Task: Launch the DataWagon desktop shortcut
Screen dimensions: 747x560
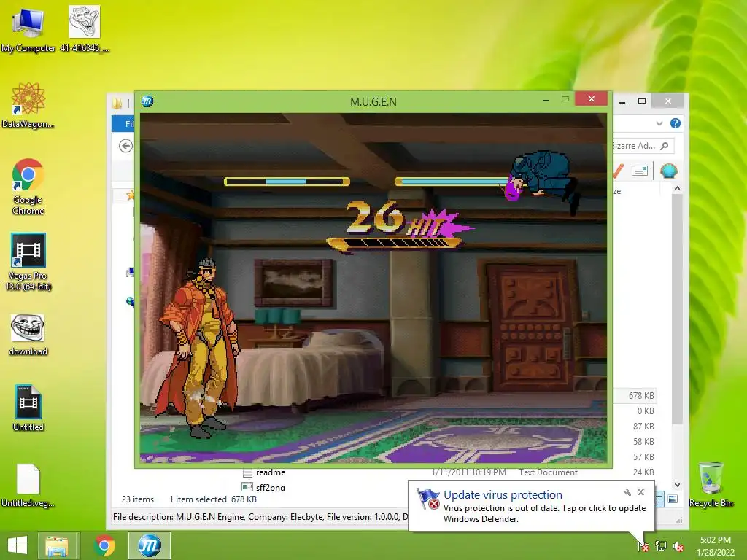Action: (x=28, y=105)
